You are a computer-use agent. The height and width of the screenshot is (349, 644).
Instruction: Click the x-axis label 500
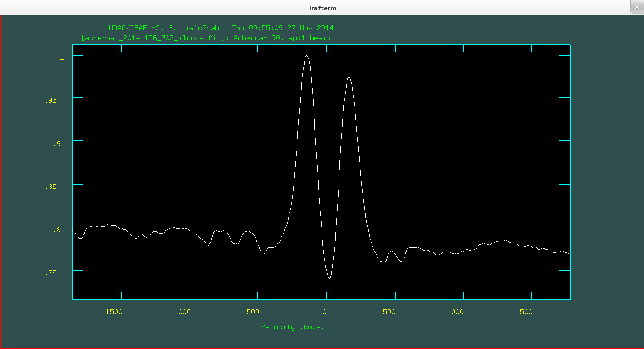(x=388, y=312)
